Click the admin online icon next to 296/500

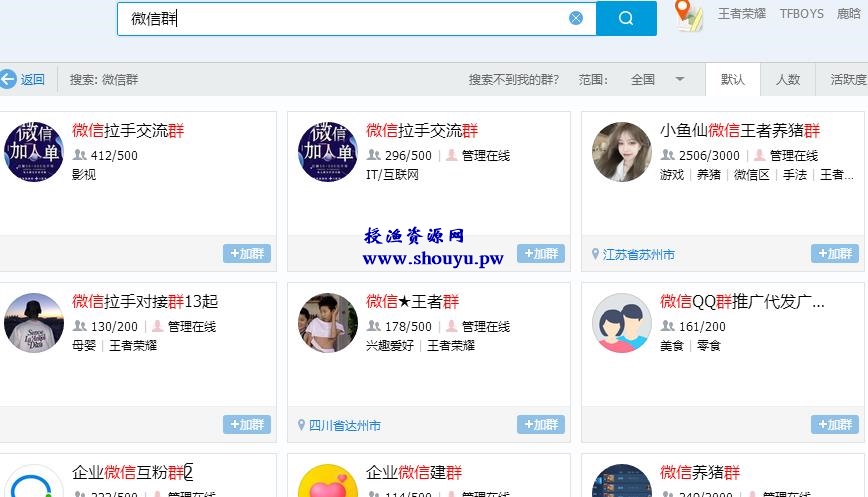(x=452, y=155)
